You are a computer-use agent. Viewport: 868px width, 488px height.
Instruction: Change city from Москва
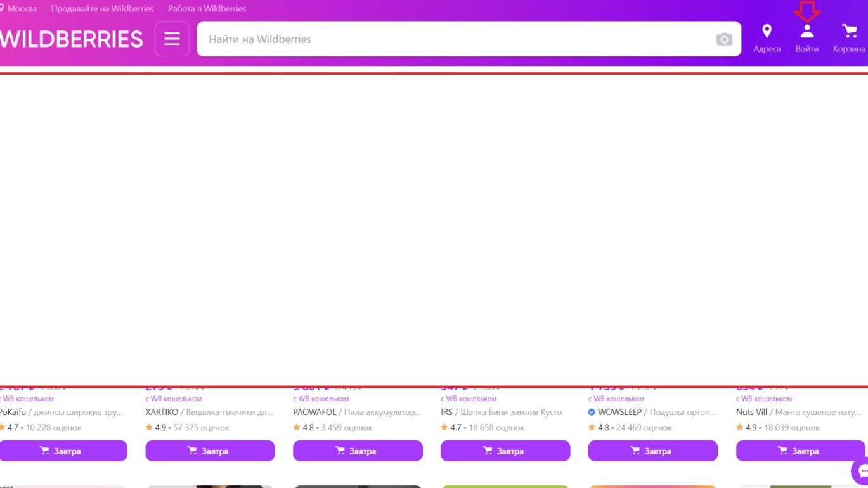click(19, 9)
